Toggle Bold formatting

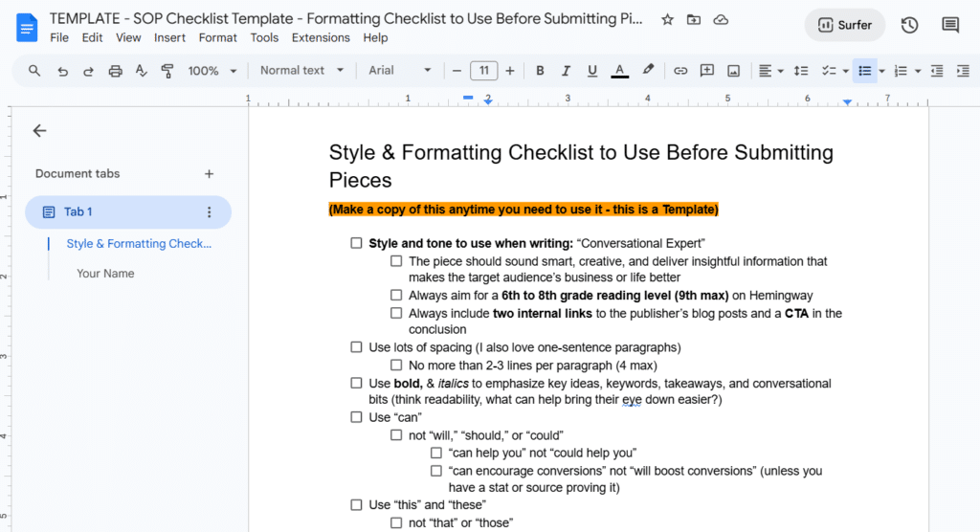540,71
